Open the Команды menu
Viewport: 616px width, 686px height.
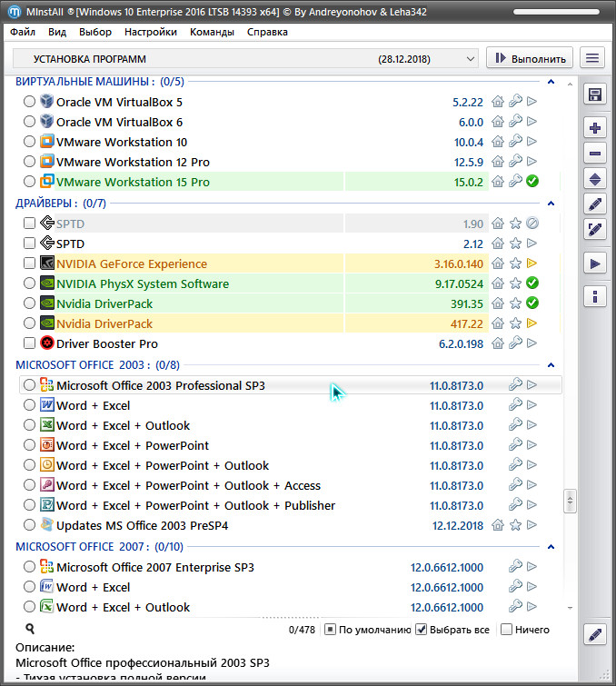point(212,32)
